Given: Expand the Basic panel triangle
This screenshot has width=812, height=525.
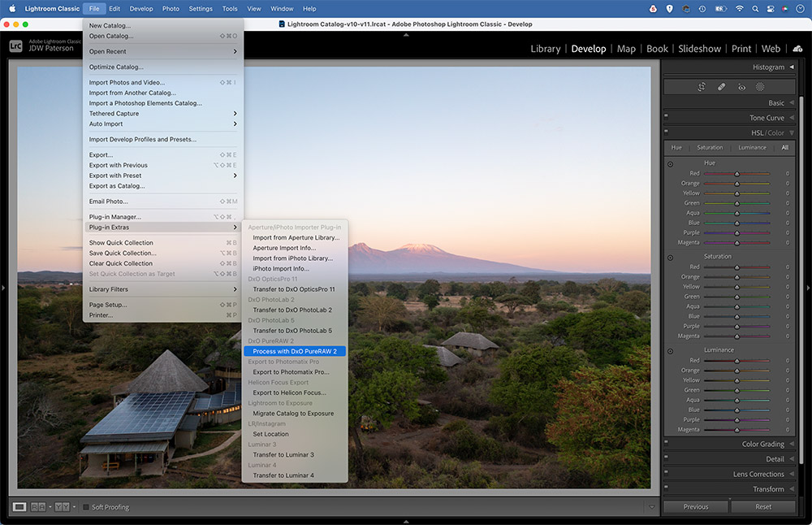Looking at the screenshot, I should click(791, 102).
